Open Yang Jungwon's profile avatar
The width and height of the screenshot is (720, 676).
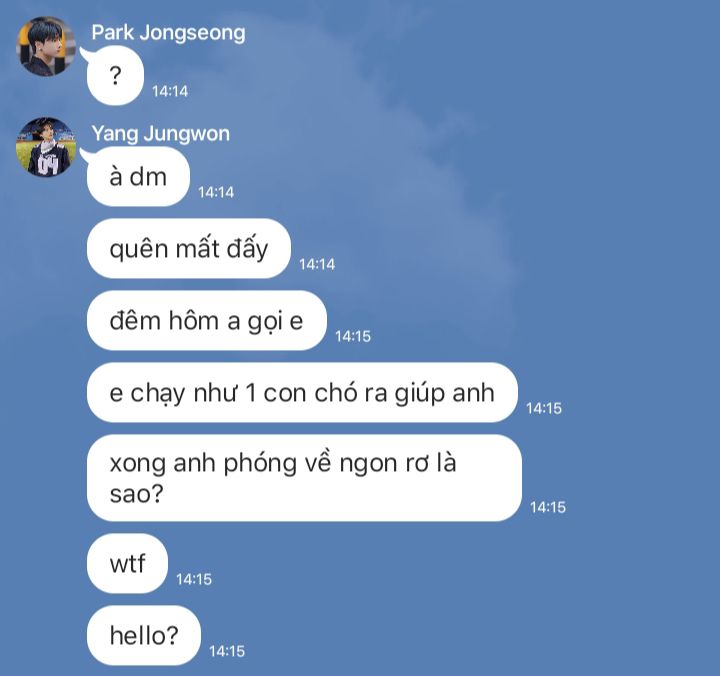(46, 147)
